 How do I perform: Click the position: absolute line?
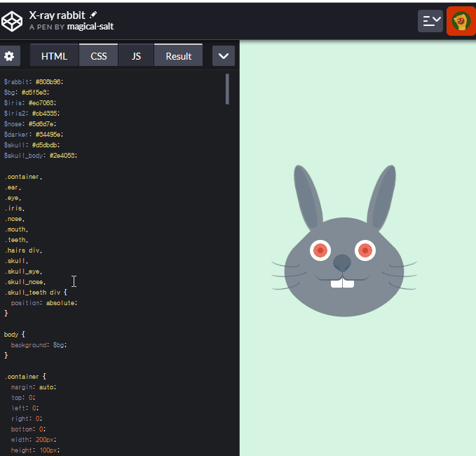tap(44, 303)
